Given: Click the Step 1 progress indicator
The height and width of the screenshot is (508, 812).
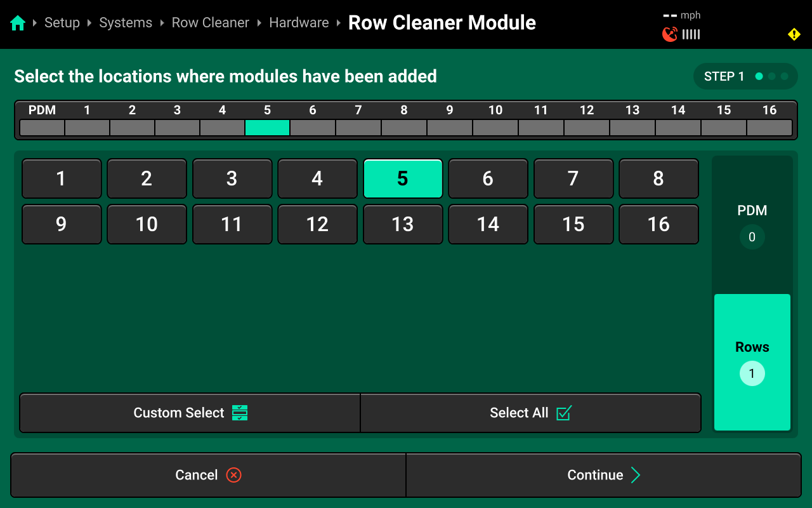Looking at the screenshot, I should pos(745,76).
